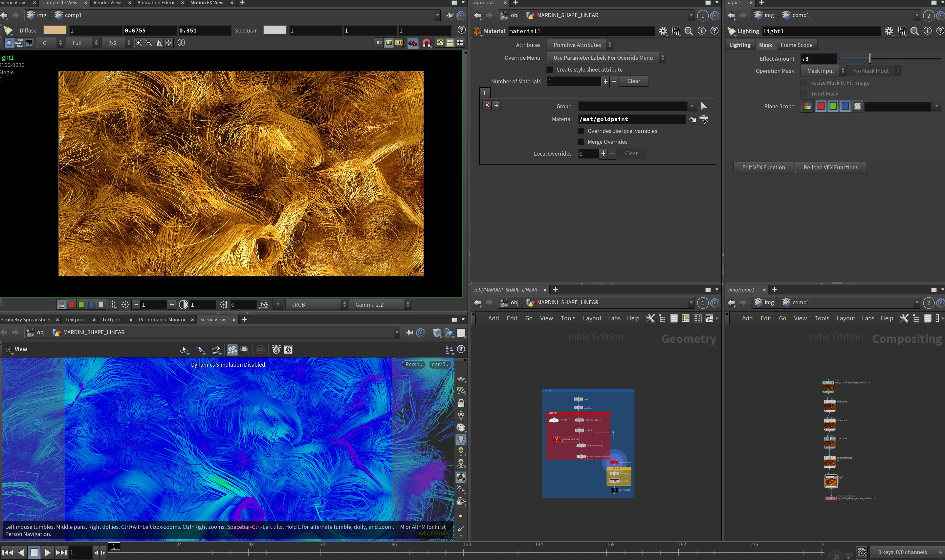The height and width of the screenshot is (560, 945).
Task: Open the Labs menu in Geometry network editor
Action: tap(614, 318)
